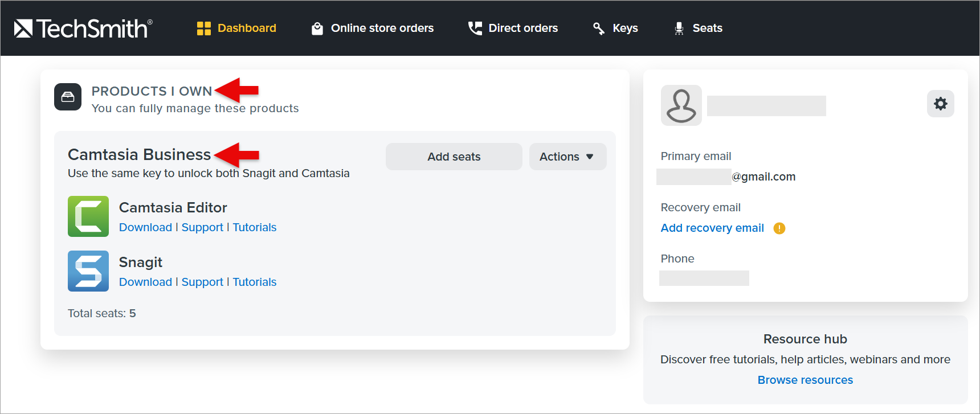Download Snagit
980x414 pixels.
(x=145, y=282)
